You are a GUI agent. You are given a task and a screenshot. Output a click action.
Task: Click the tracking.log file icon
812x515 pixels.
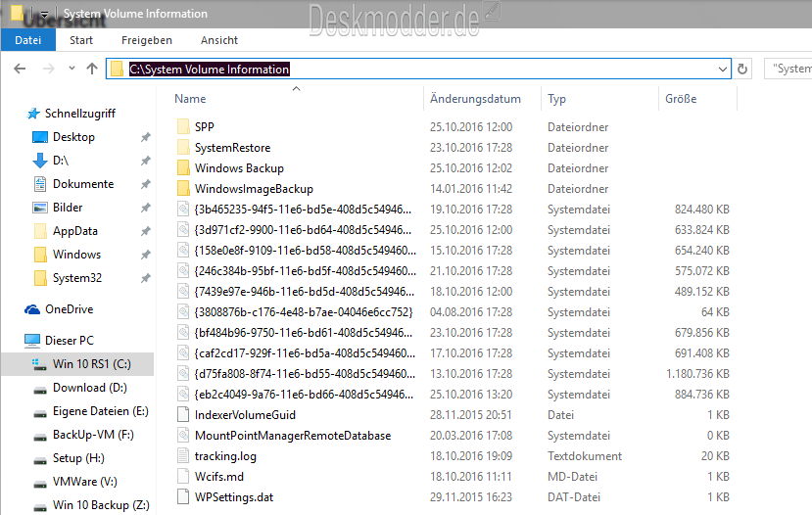pos(183,456)
